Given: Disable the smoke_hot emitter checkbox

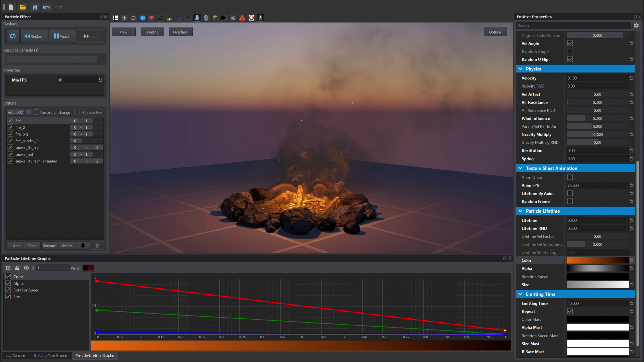Looking at the screenshot, I should pos(10,154).
